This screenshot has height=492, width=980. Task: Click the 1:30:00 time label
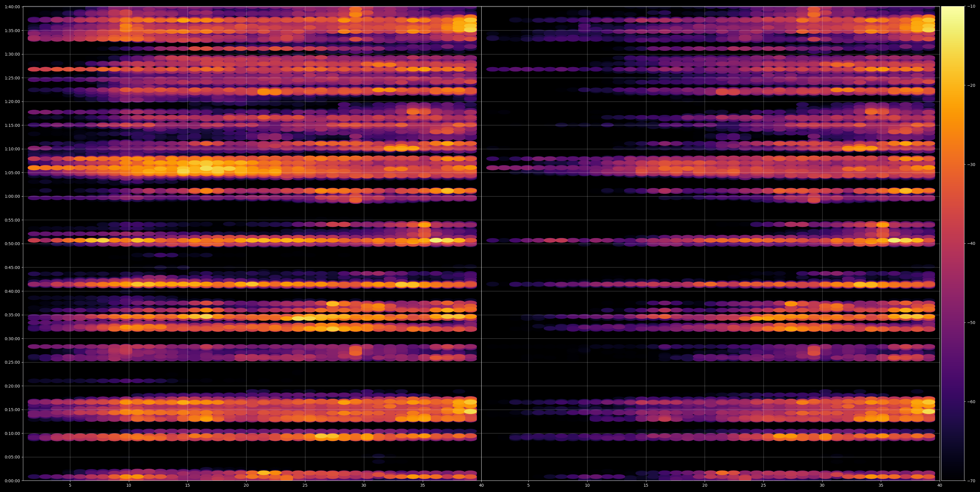12,54
